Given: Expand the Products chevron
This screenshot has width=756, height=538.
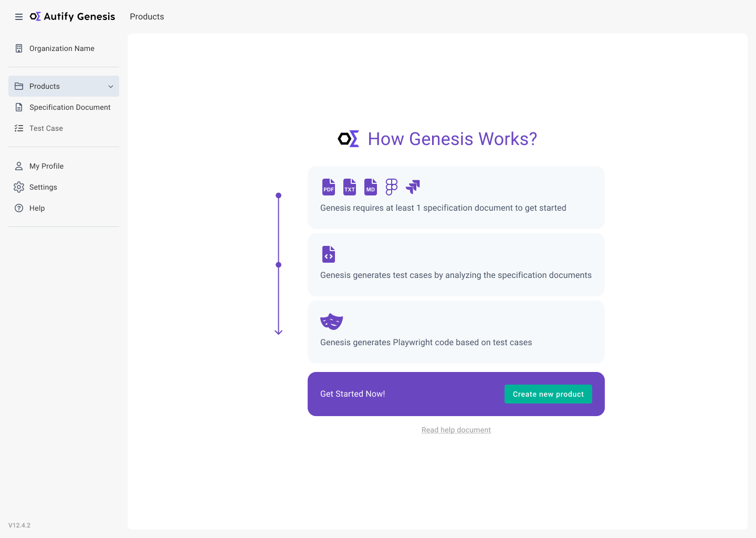Looking at the screenshot, I should (x=111, y=86).
